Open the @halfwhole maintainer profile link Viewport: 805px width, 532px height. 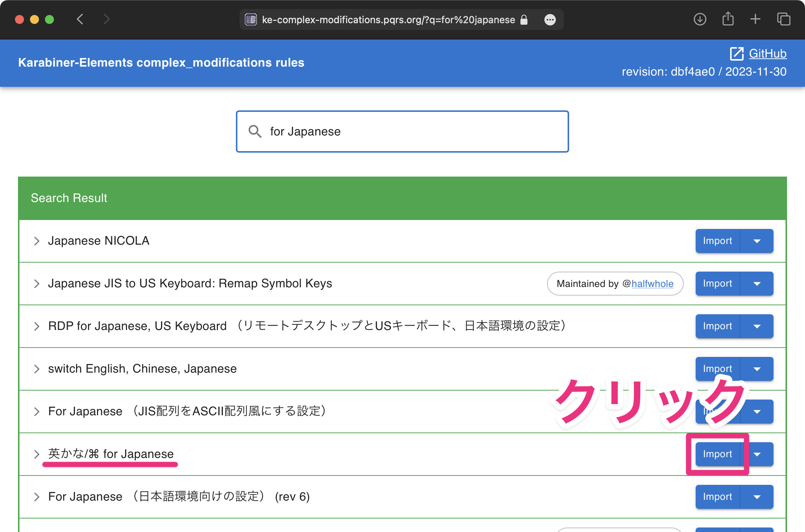(652, 284)
